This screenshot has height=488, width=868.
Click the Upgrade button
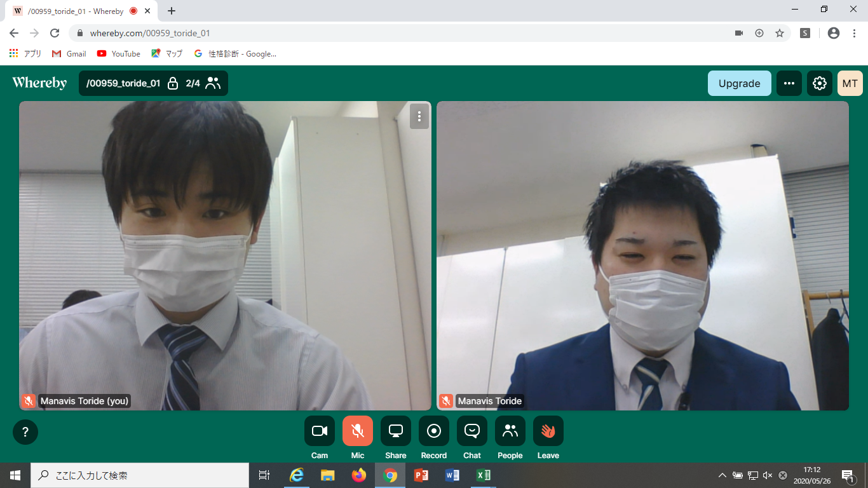pos(740,83)
